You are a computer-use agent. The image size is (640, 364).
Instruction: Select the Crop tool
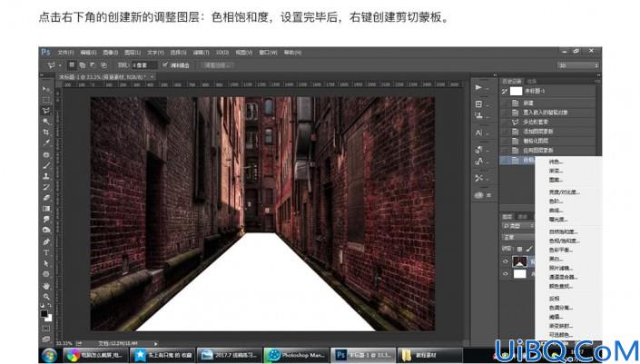point(46,133)
